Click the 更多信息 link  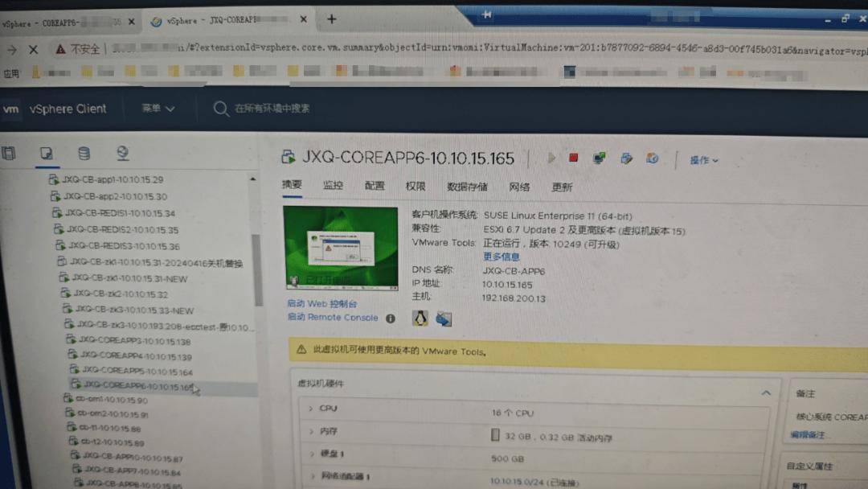pyautogui.click(x=501, y=257)
